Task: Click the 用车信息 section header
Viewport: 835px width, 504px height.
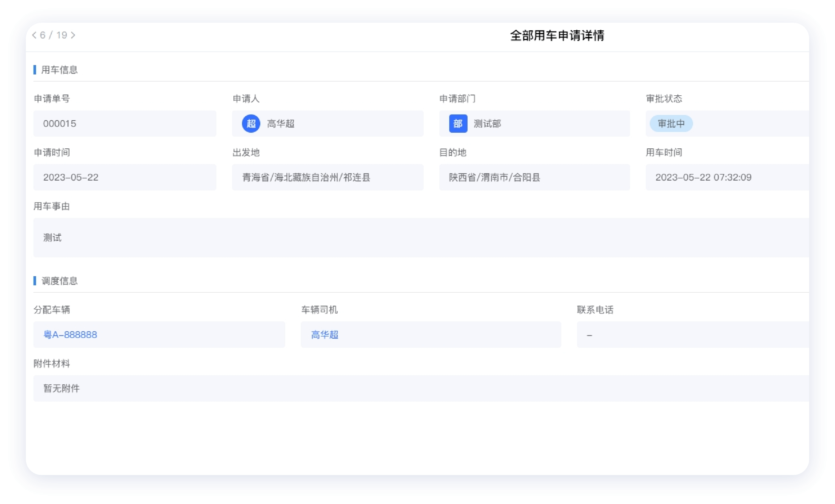Action: pos(59,70)
